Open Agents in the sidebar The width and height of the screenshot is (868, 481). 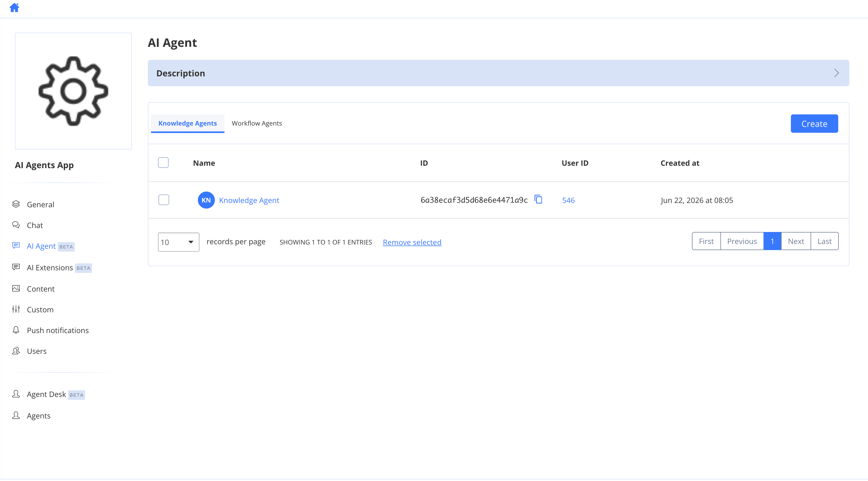[39, 416]
